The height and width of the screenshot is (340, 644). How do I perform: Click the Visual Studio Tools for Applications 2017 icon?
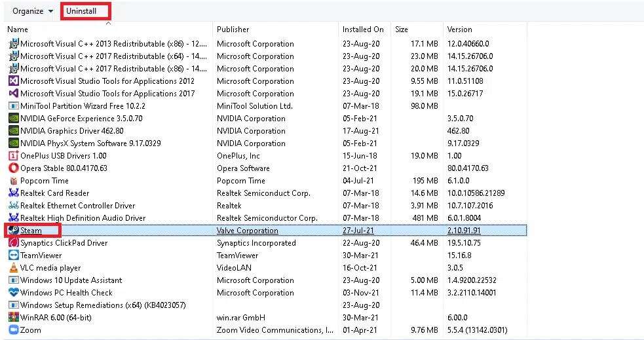(14, 93)
